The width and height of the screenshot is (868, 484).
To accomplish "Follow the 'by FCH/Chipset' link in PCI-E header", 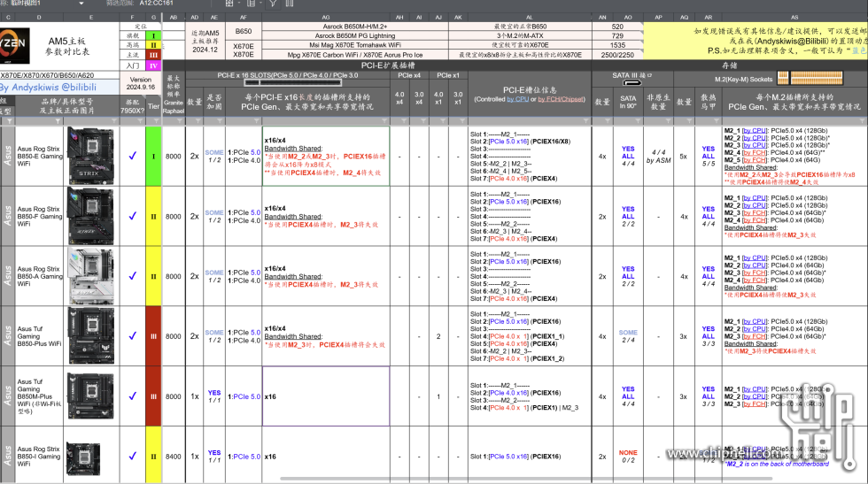I will 560,99.
